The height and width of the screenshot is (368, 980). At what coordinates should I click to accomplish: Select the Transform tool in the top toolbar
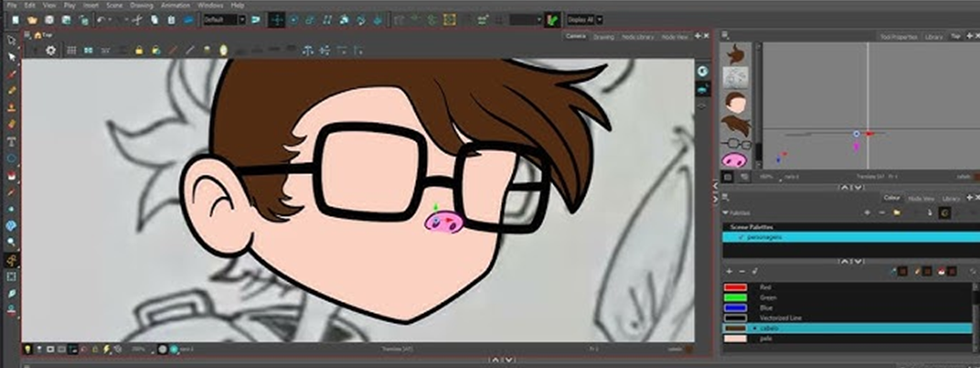pos(276,20)
